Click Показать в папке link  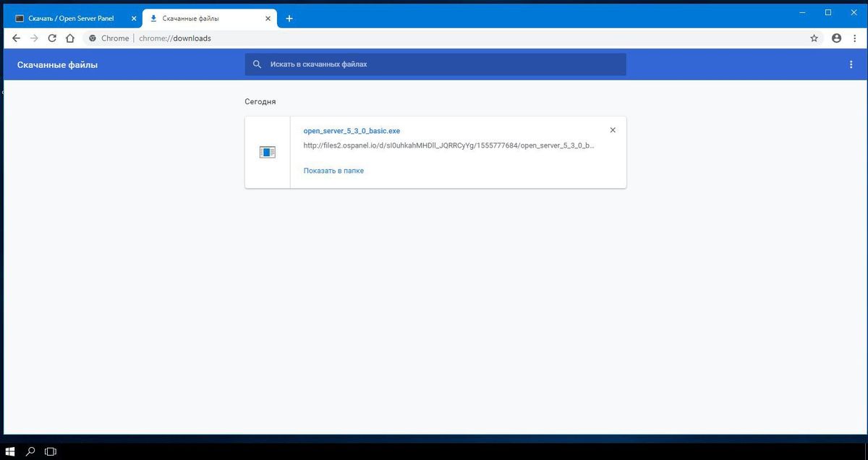click(x=333, y=171)
